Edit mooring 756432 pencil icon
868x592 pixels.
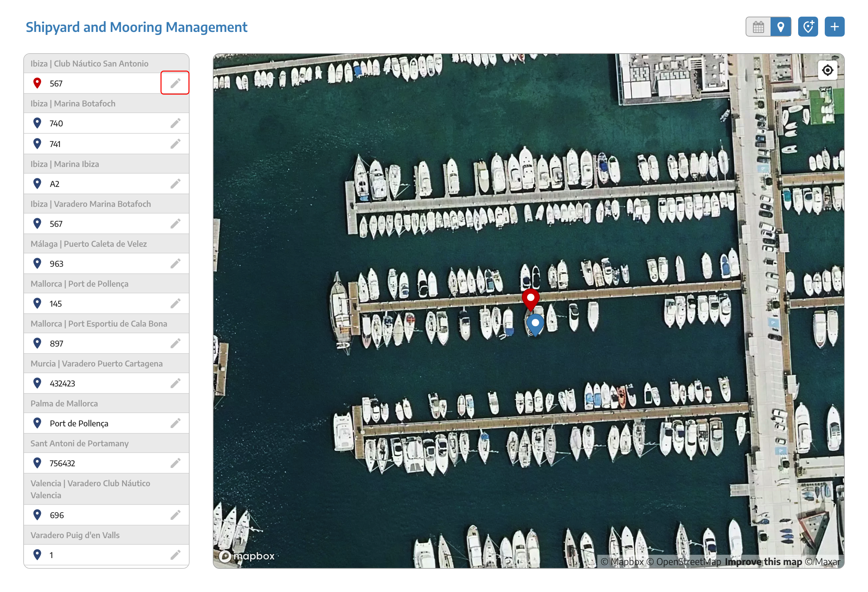click(175, 464)
